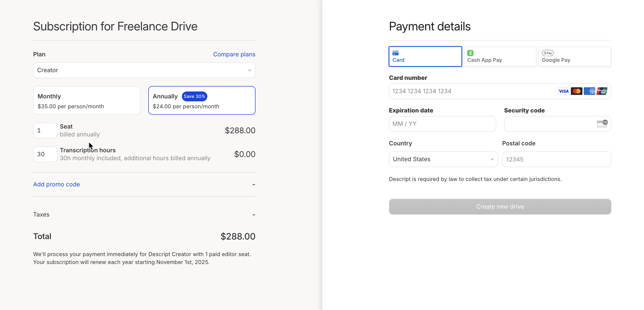Open the Creator plan dropdown

pos(144,70)
